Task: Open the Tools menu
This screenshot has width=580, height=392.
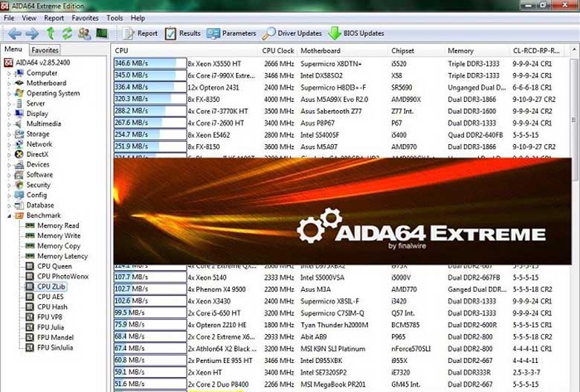Action: click(115, 18)
